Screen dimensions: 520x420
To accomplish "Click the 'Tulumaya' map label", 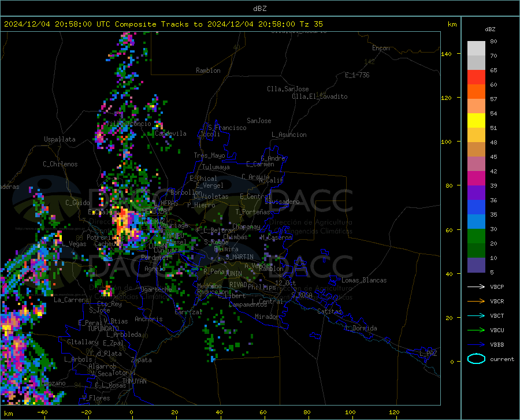I will tap(216, 167).
